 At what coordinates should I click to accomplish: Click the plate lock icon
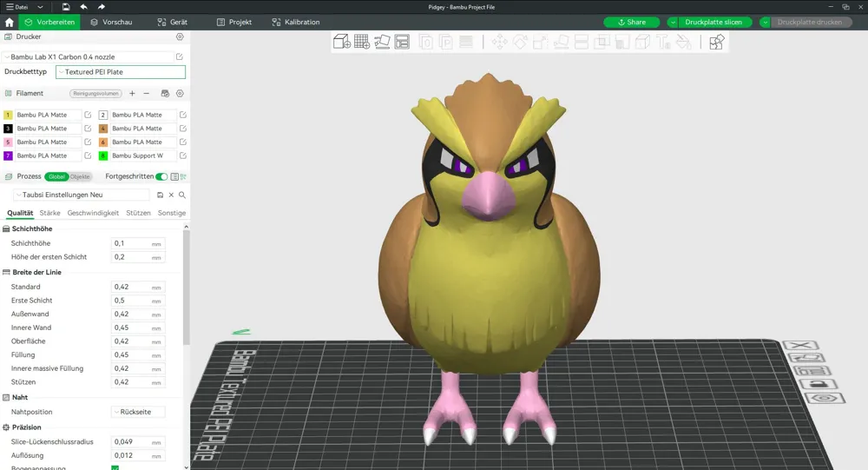[x=819, y=384]
